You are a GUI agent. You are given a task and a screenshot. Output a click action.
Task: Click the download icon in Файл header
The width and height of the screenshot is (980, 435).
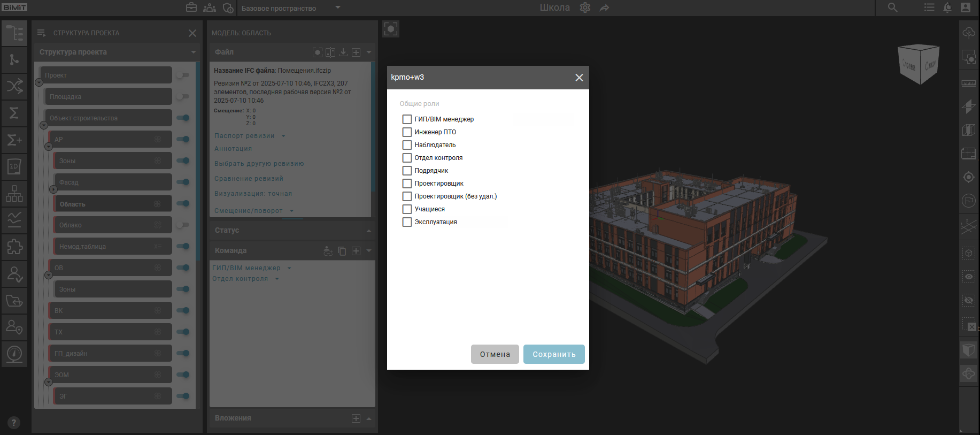click(343, 52)
